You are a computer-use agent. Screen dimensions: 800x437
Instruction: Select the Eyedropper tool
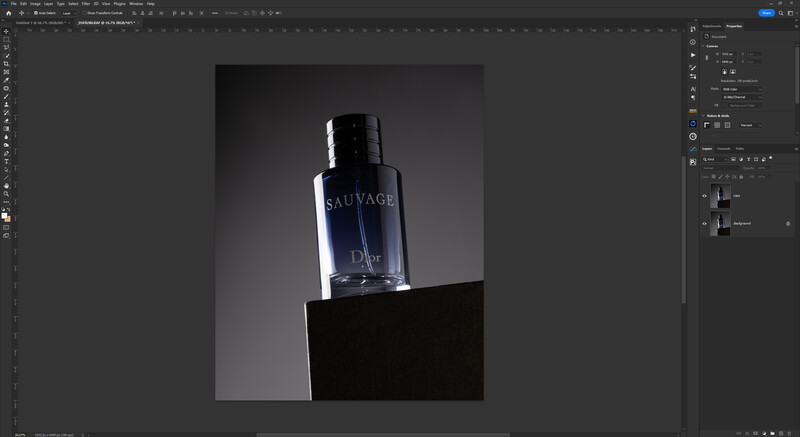(x=6, y=80)
